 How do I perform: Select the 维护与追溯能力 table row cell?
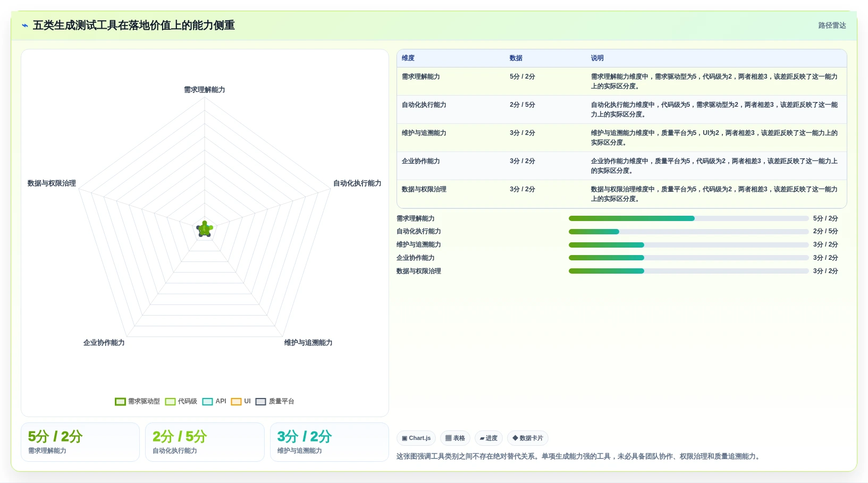[424, 133]
